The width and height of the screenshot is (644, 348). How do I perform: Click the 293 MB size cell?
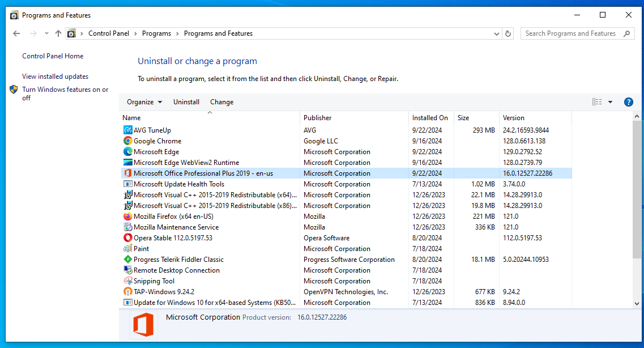tap(483, 130)
